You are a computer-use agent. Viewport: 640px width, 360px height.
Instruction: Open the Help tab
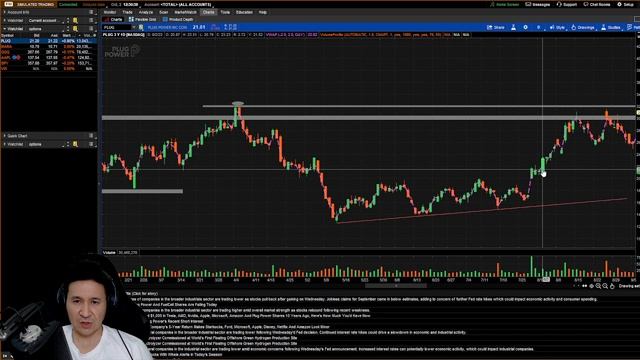[x=263, y=12]
